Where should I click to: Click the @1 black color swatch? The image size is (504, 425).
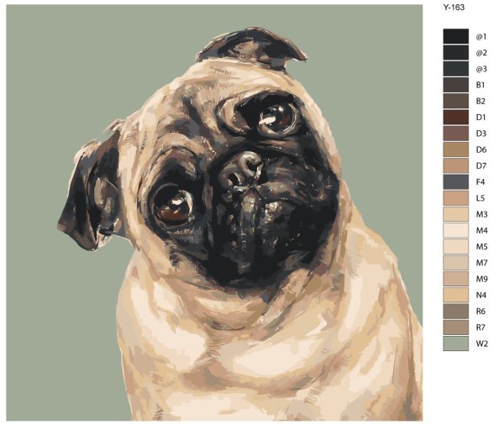pos(455,36)
